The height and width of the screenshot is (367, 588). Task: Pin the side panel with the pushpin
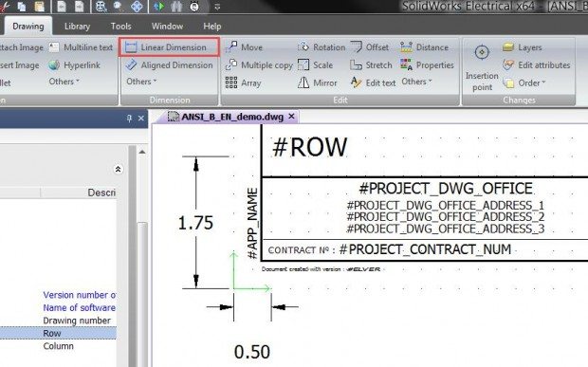(x=129, y=119)
